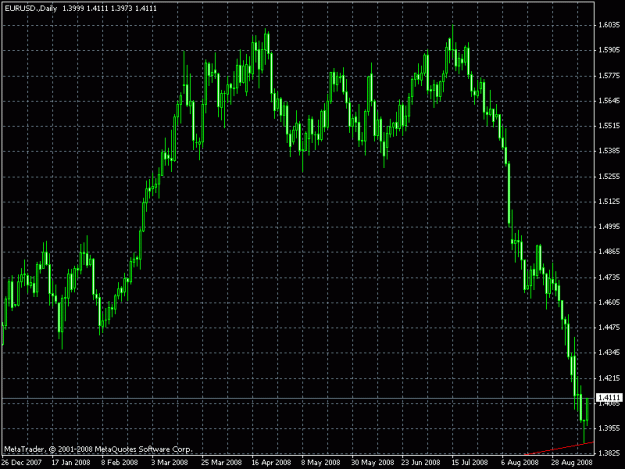Click the 23 Jun 2008 date label
The width and height of the screenshot is (625, 469).
[x=421, y=463]
